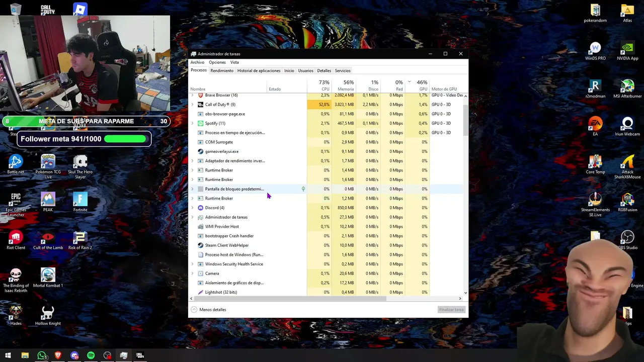The height and width of the screenshot is (362, 644).
Task: Open the Call of Duty taskbar icon
Action: tap(140, 355)
